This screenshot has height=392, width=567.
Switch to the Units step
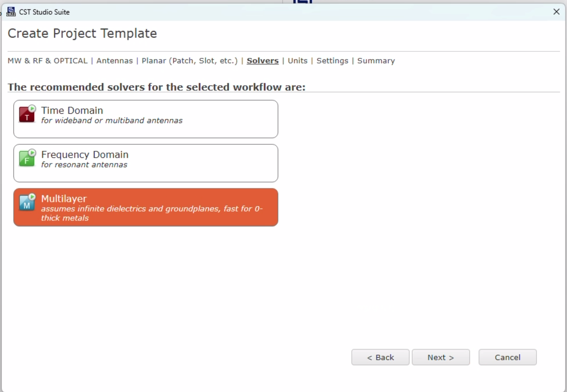[x=297, y=61]
